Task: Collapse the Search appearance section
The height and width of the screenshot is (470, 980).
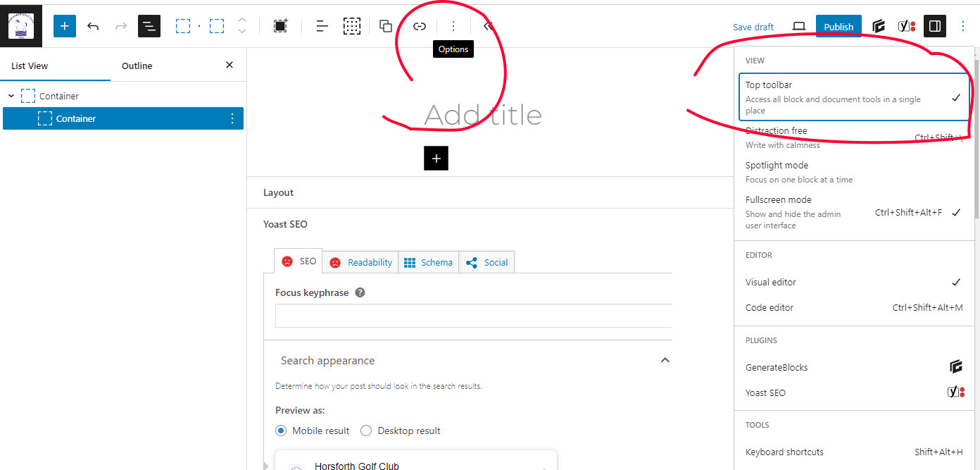Action: pyautogui.click(x=665, y=360)
